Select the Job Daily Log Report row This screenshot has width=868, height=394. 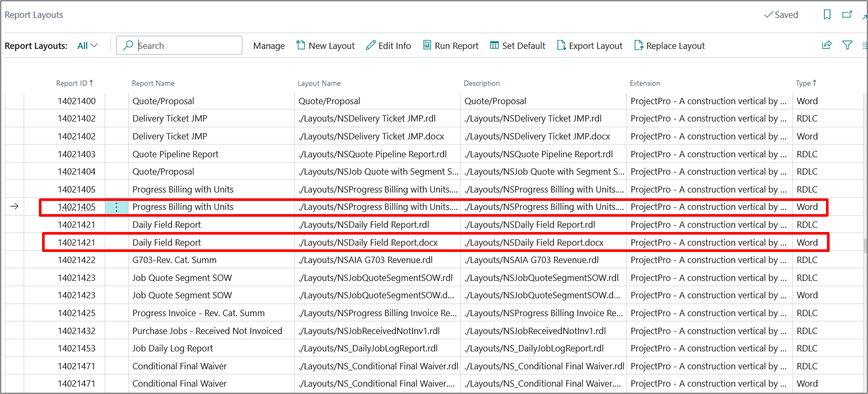[x=172, y=348]
